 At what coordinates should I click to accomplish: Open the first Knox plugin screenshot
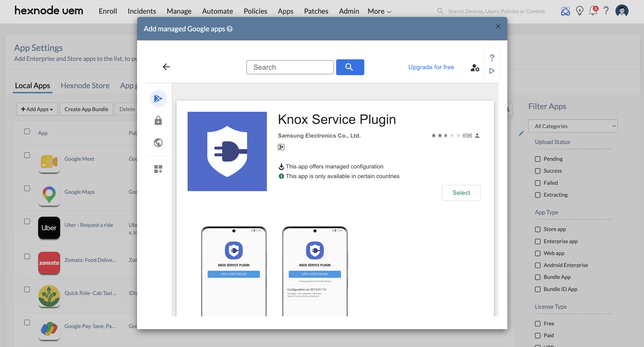point(234,271)
